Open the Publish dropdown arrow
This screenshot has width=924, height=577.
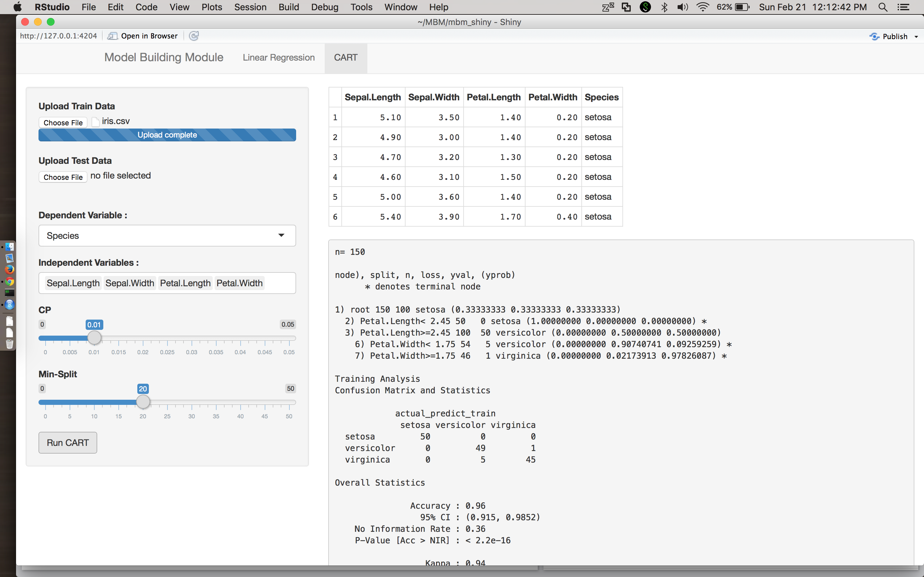pos(916,37)
